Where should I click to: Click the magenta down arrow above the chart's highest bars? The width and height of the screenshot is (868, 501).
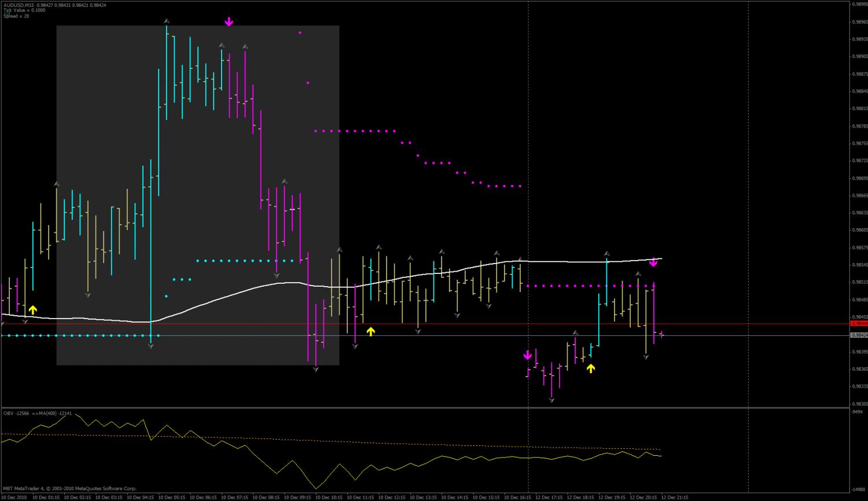click(x=229, y=22)
